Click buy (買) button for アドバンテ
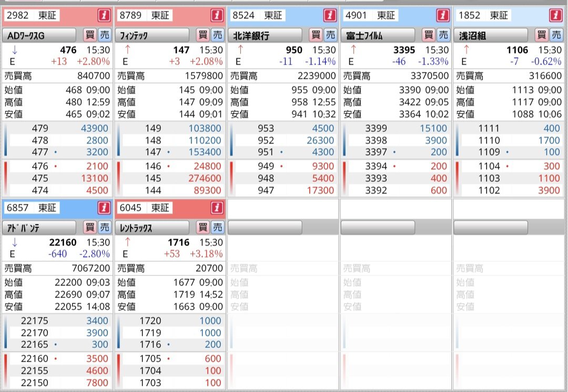This screenshot has width=568, height=392. (x=90, y=228)
